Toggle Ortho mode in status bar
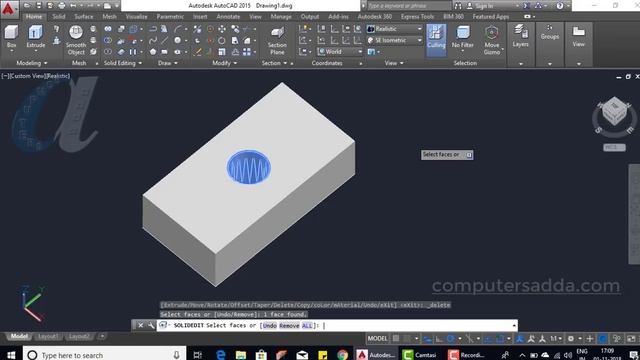Screen dimensions: 640x360 click(x=439, y=338)
